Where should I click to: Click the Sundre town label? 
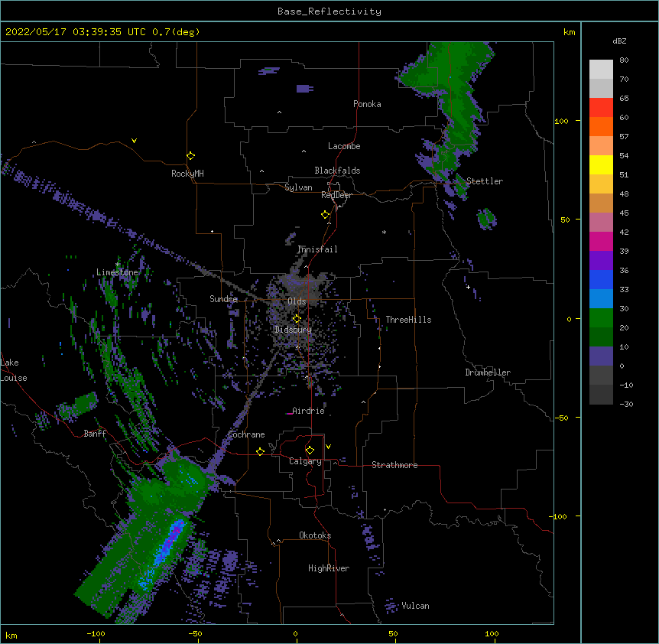pyautogui.click(x=223, y=299)
